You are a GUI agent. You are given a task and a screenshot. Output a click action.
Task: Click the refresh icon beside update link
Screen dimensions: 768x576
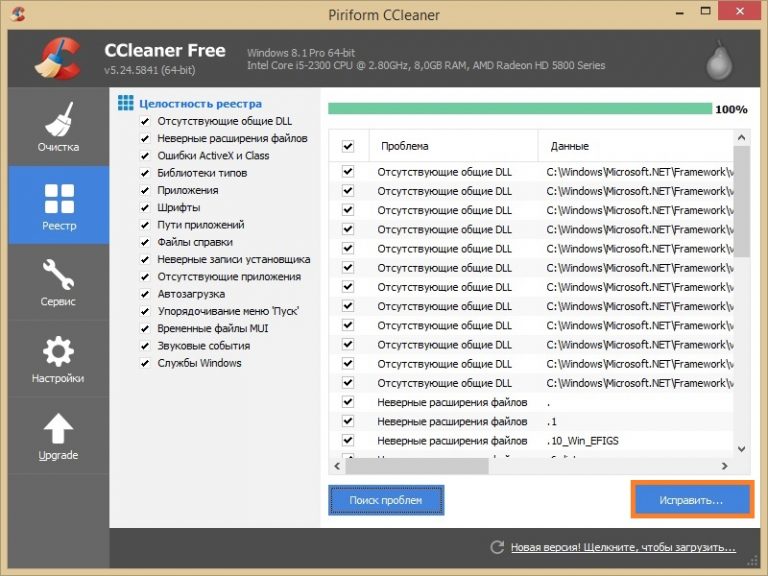click(x=497, y=548)
